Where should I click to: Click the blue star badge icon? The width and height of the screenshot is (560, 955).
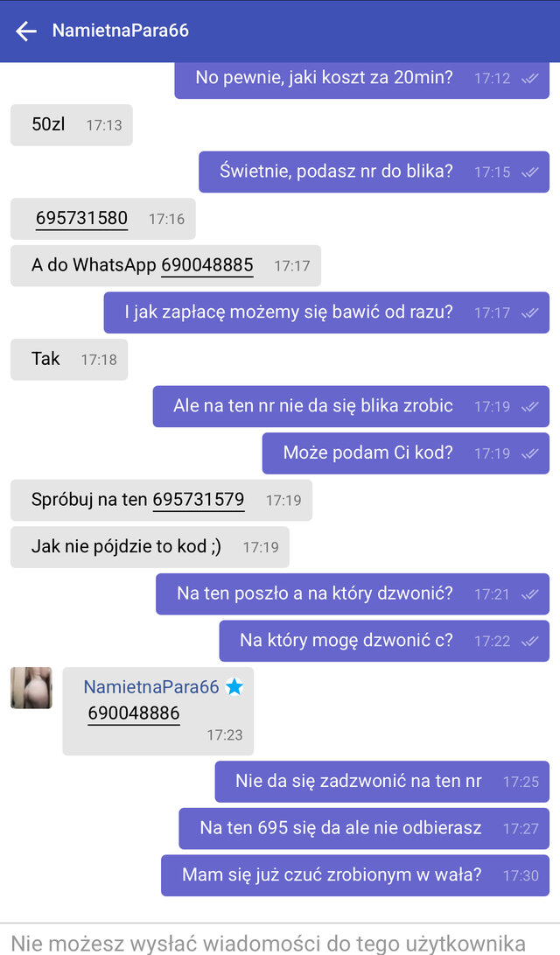(x=234, y=687)
